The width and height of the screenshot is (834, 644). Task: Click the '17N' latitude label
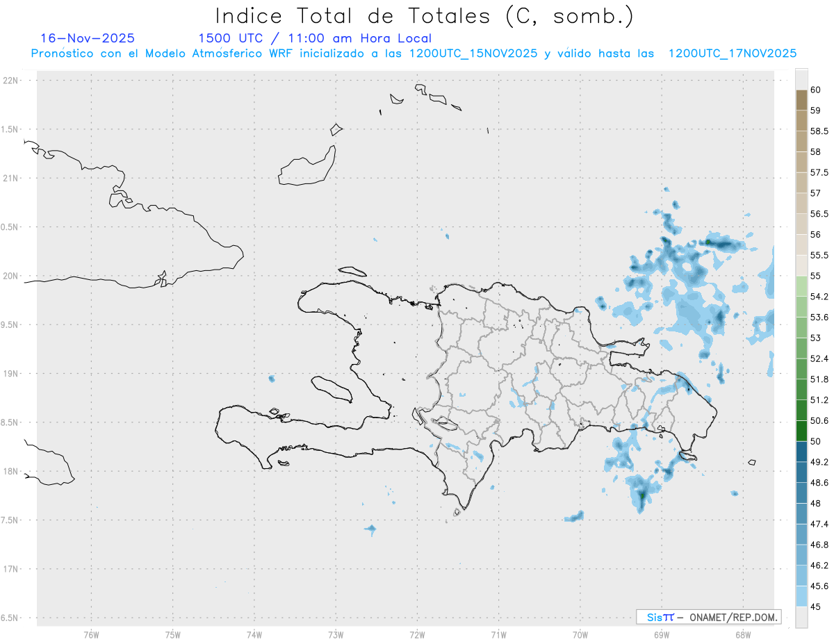pyautogui.click(x=11, y=569)
